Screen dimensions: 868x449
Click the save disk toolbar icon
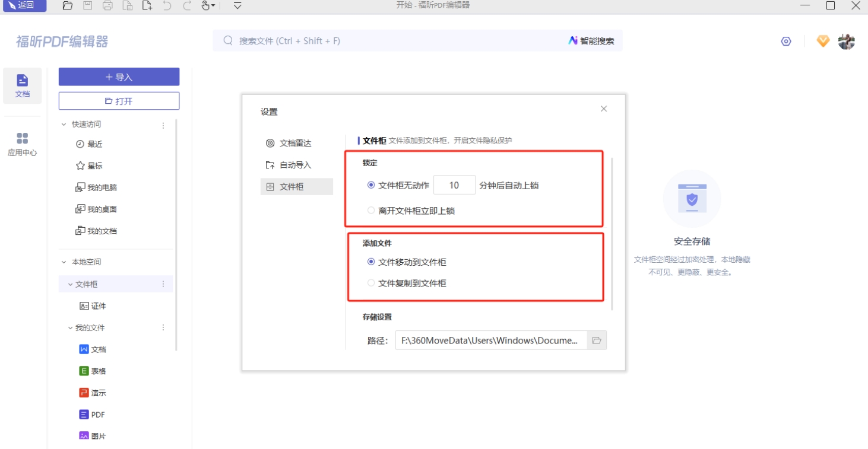87,6
